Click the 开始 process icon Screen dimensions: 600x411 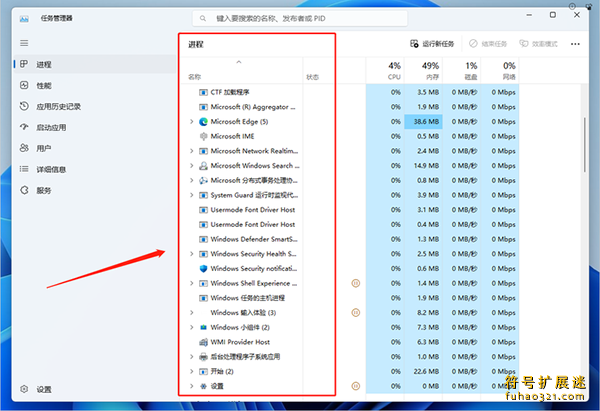pyautogui.click(x=203, y=371)
